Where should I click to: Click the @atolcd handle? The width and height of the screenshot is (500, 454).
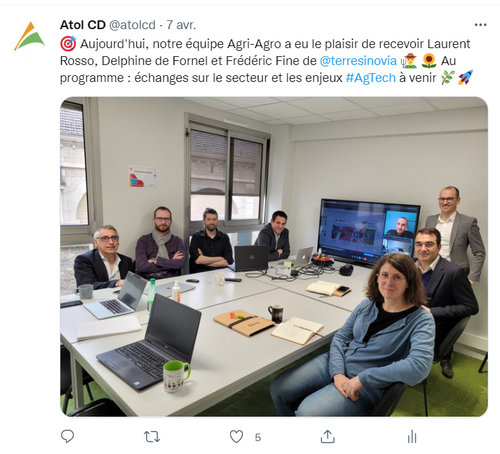(x=132, y=25)
